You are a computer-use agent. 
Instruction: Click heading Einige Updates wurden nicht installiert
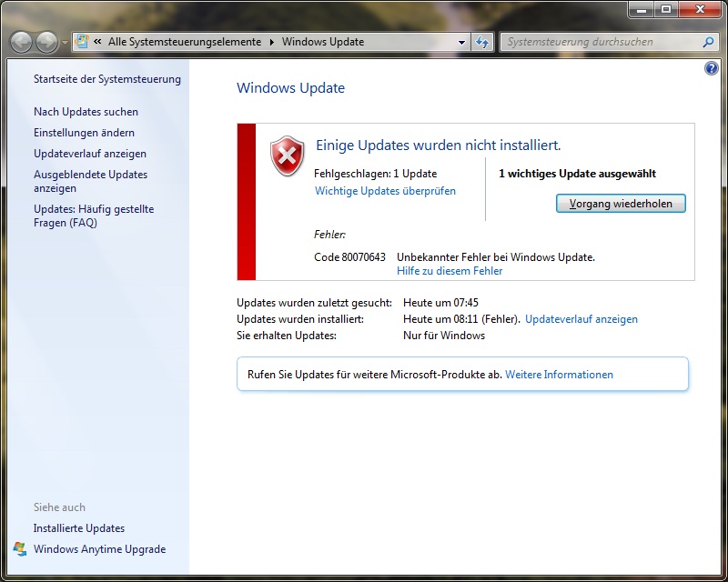439,145
